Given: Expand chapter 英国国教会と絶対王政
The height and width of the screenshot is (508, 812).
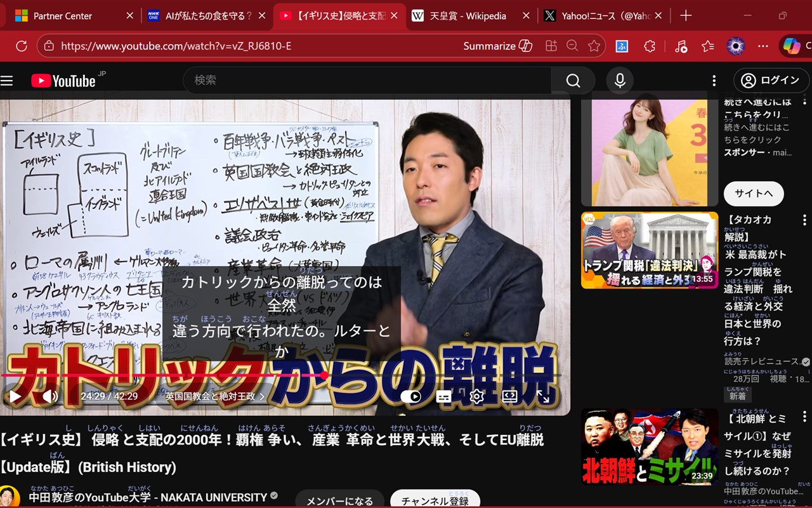Looking at the screenshot, I should click(216, 396).
